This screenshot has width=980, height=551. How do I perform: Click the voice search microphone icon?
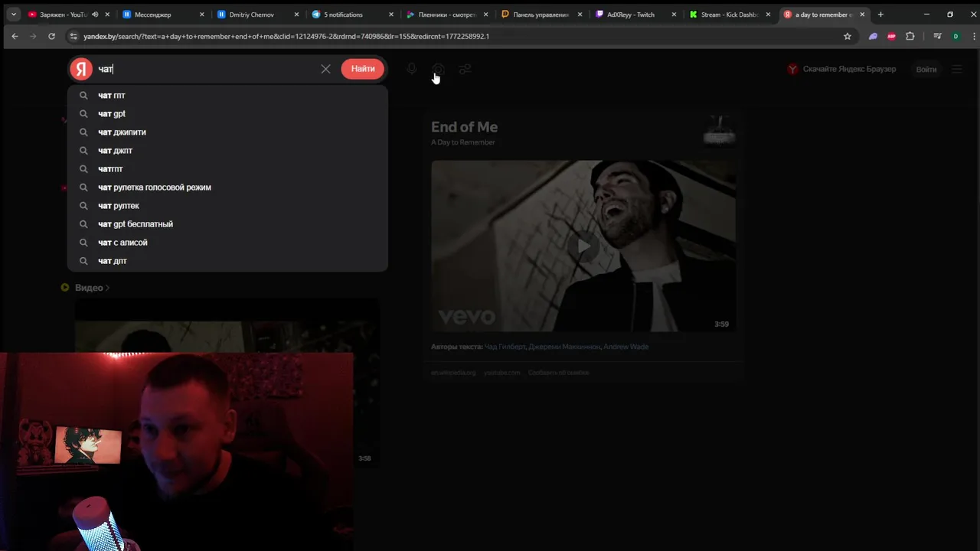[x=412, y=69]
